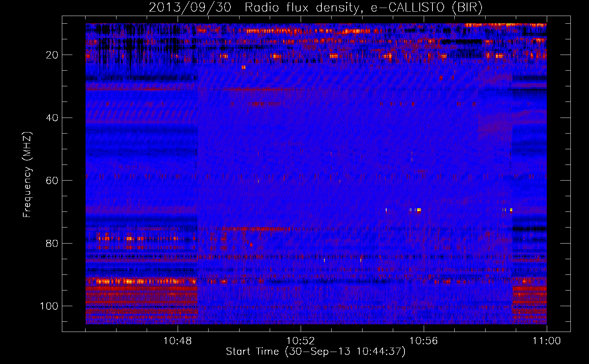
Task: Click the yellow burst near 70 MHz just before 10:59
Action: 511,210
